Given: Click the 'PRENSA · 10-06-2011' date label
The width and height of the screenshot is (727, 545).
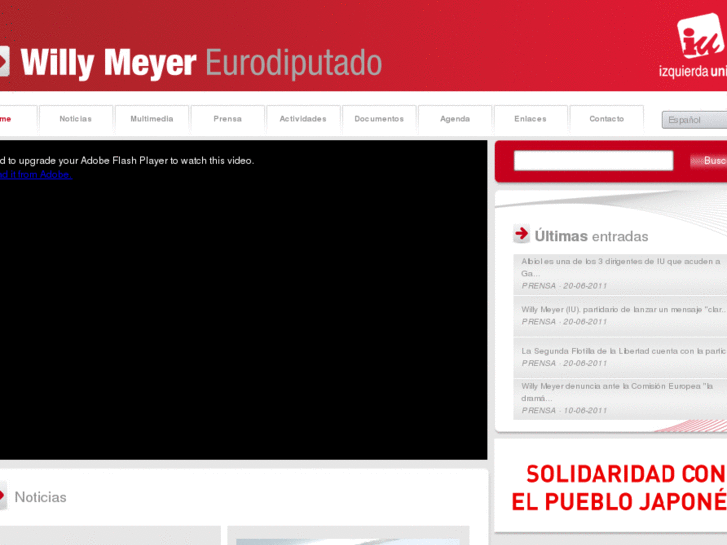Looking at the screenshot, I should tap(564, 410).
